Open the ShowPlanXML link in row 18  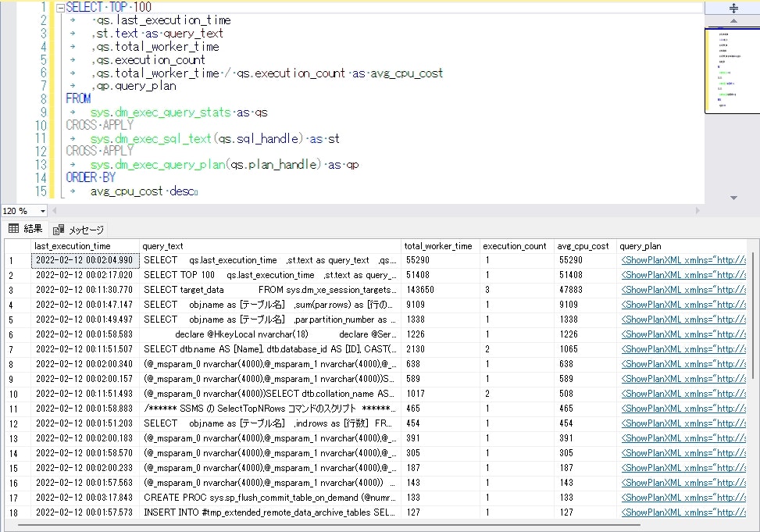683,512
